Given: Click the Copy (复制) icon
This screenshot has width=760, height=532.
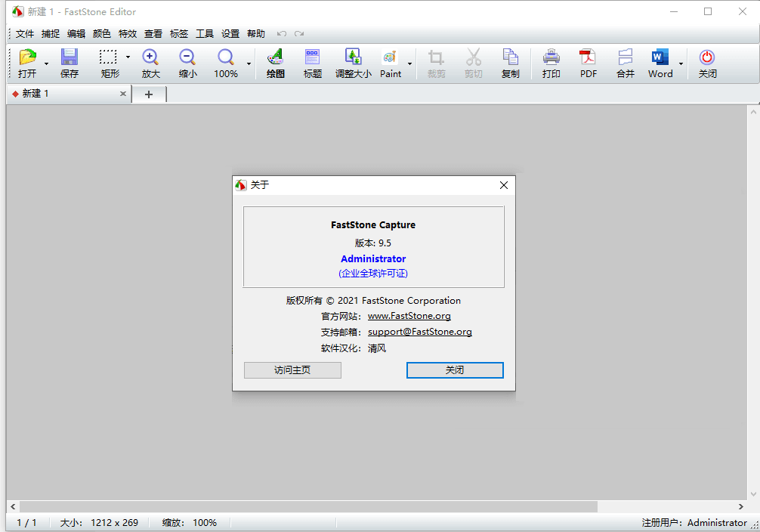Looking at the screenshot, I should pos(511,57).
